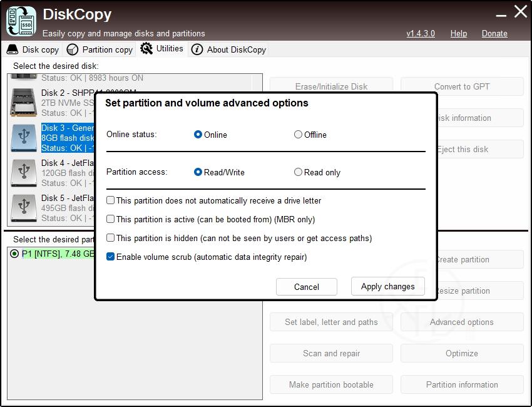This screenshot has height=407, width=532.
Task: Select the Disk 3 USB flash disk icon
Action: click(x=24, y=137)
